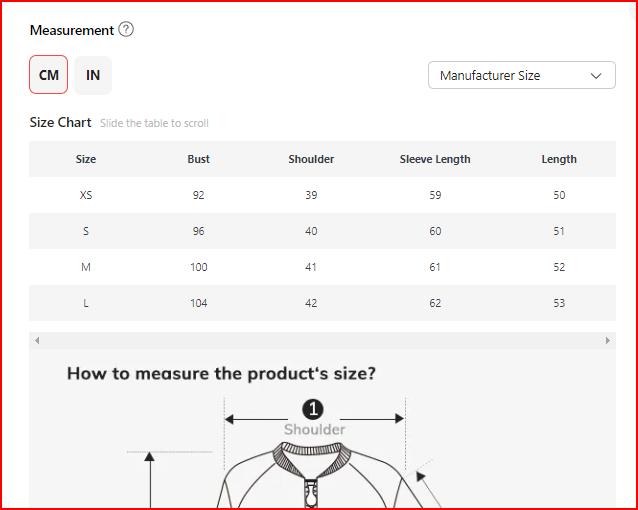
Task: Click the Measurement help question mark icon
Action: coord(126,29)
